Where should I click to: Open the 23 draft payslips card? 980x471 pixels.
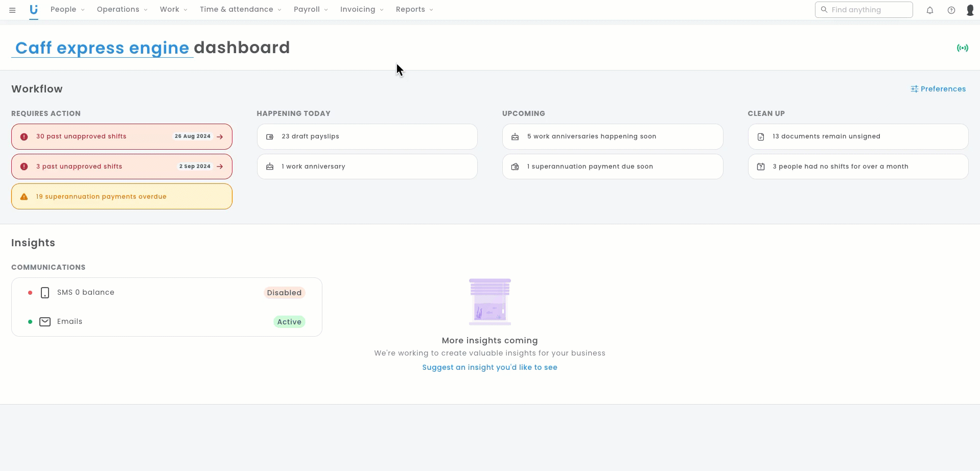point(367,137)
